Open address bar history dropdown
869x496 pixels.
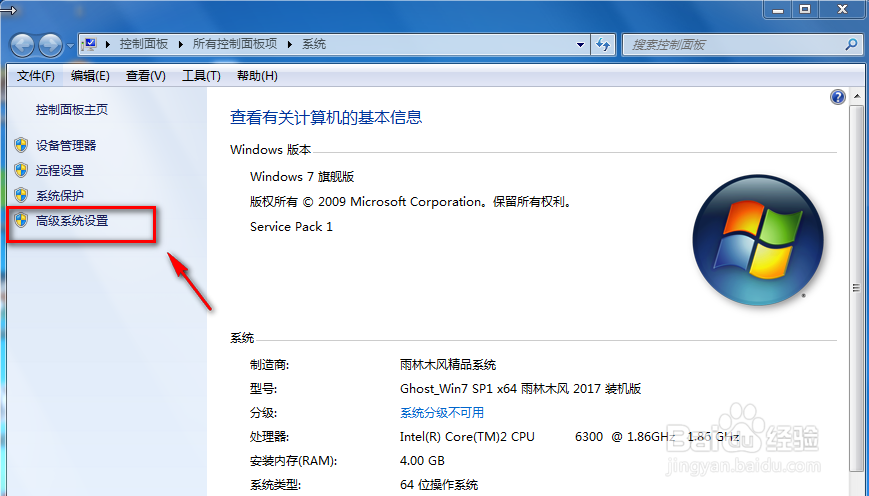(x=580, y=45)
